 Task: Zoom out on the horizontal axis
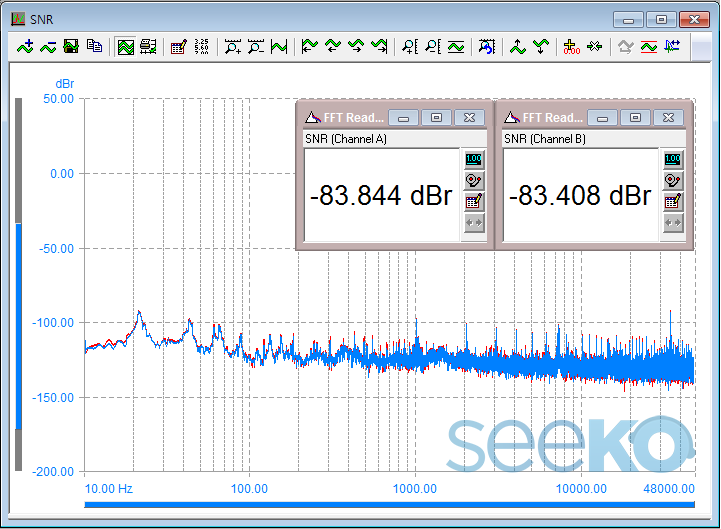coord(256,46)
